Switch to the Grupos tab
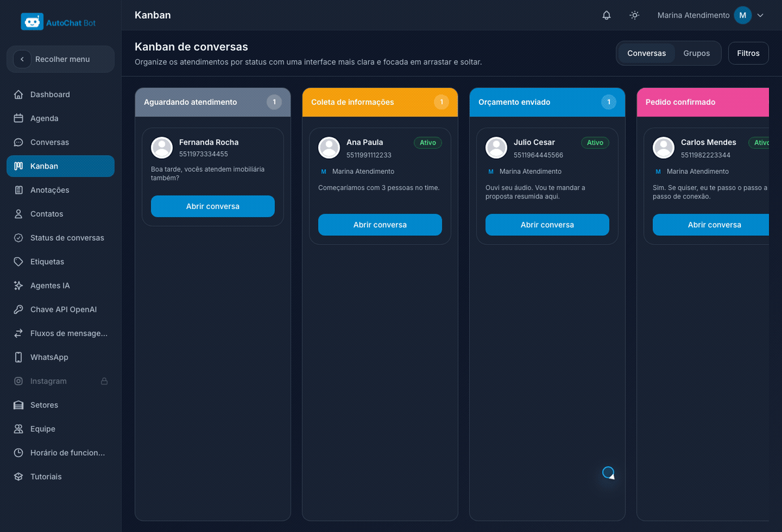This screenshot has width=782, height=532. tap(697, 53)
